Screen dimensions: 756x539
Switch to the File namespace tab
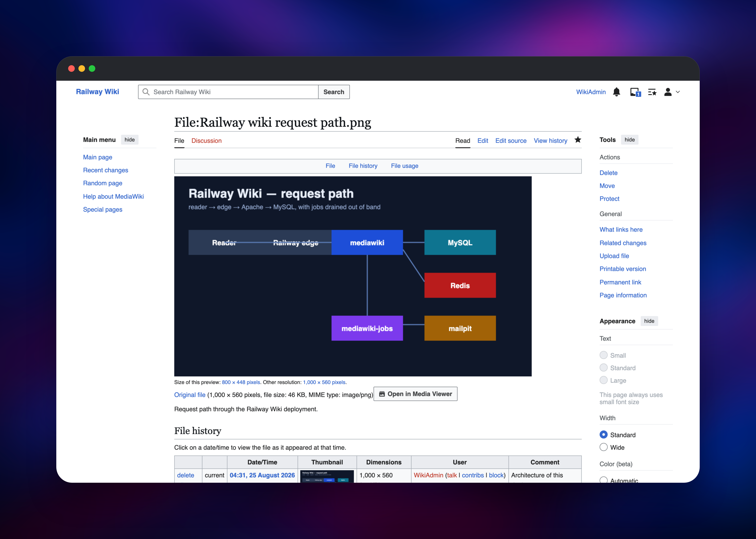(x=179, y=141)
